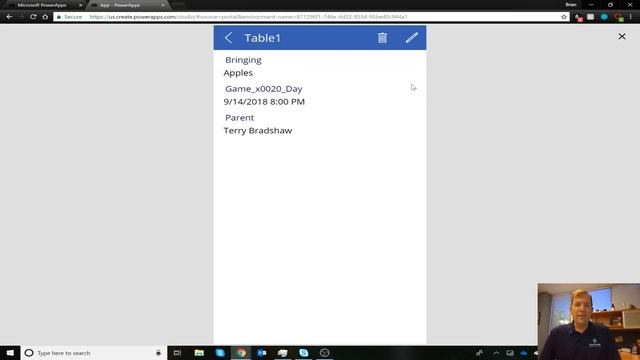Switch to the Microsoft PowerApps tab
This screenshot has height=360, width=640.
(42, 5)
